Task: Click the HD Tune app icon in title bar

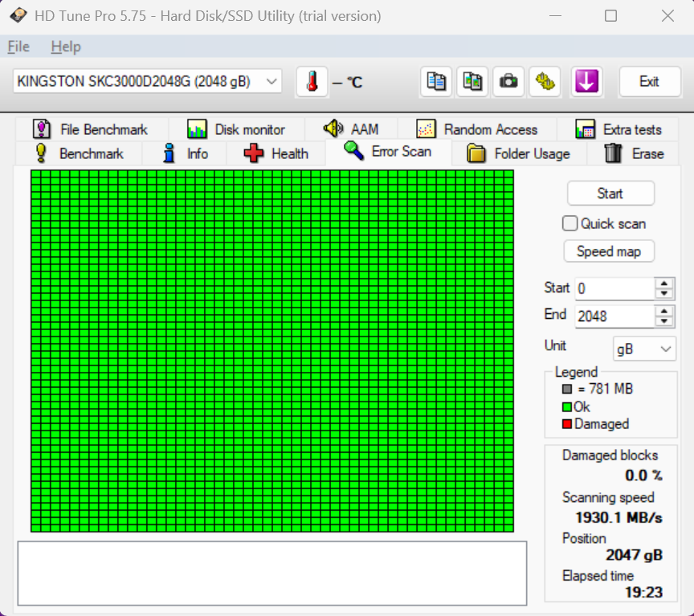Action: point(18,15)
